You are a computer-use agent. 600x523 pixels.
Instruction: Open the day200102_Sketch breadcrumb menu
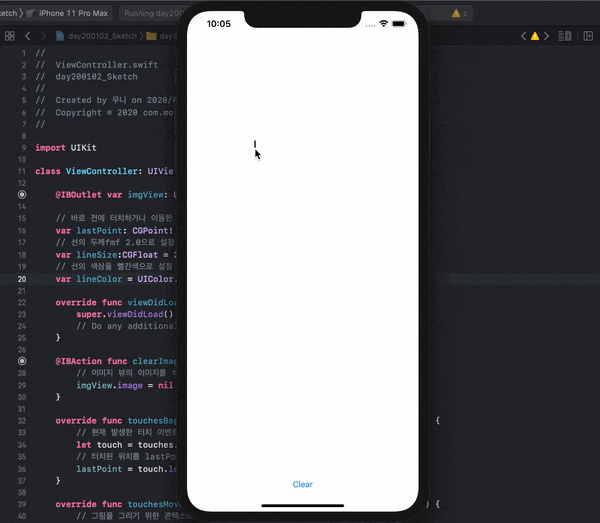point(103,36)
